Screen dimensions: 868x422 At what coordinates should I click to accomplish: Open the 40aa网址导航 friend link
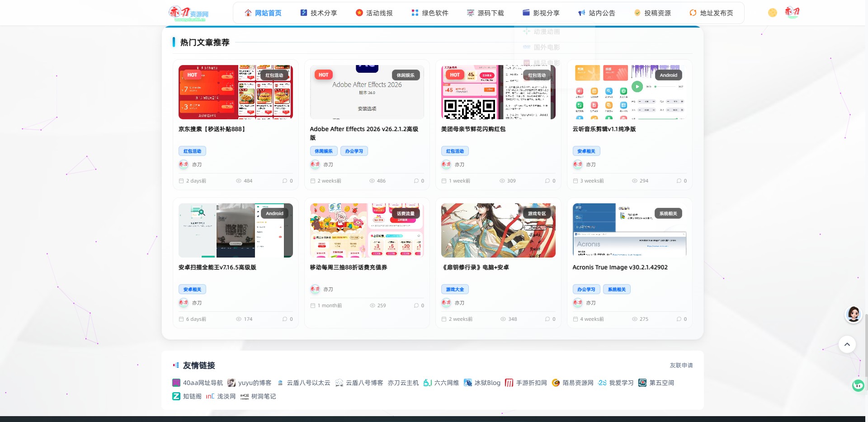[x=198, y=383]
